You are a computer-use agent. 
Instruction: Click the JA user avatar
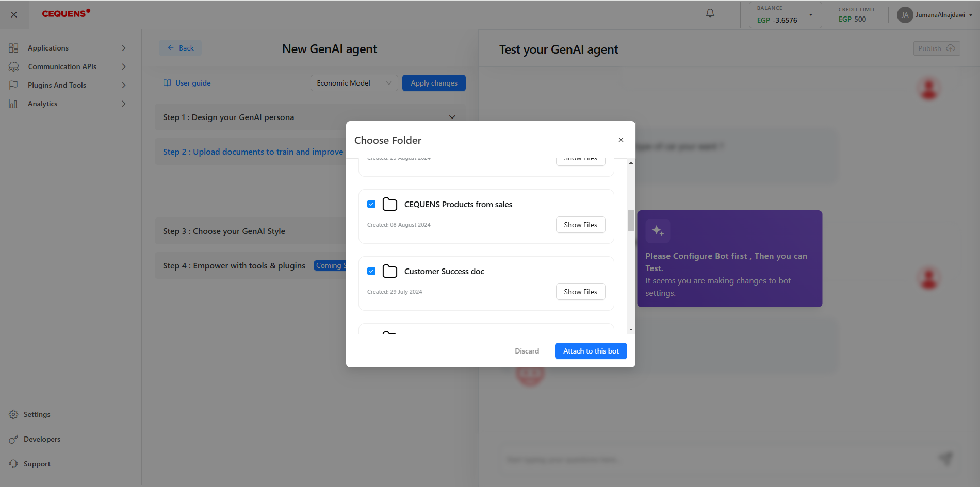[905, 15]
